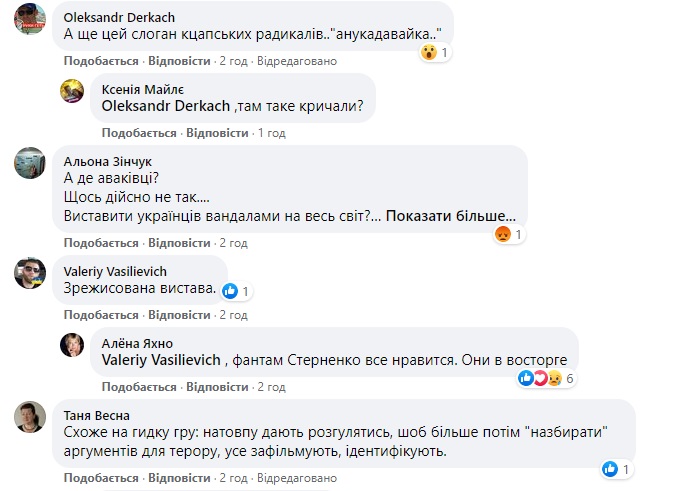The width and height of the screenshot is (674, 491).
Task: Click the wow reaction on Oleksandr's comment
Action: pyautogui.click(x=431, y=52)
